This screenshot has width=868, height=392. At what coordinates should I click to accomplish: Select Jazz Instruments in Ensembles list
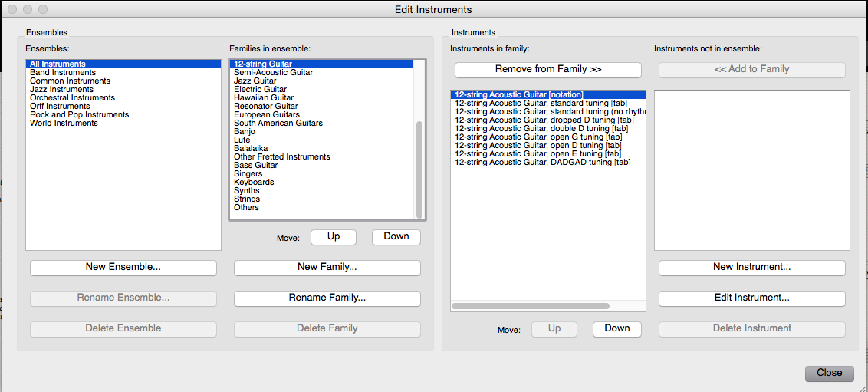click(x=61, y=90)
